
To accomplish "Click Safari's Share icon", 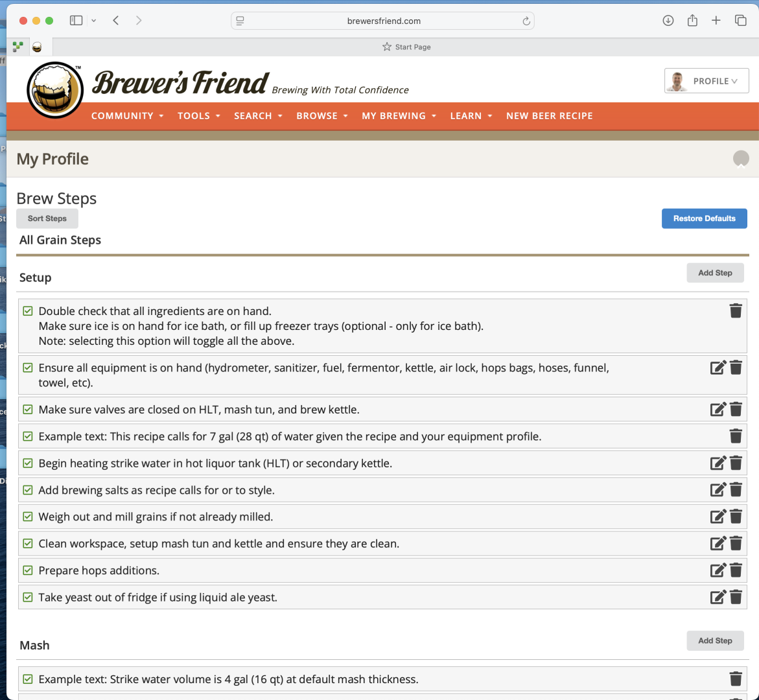I will point(692,21).
